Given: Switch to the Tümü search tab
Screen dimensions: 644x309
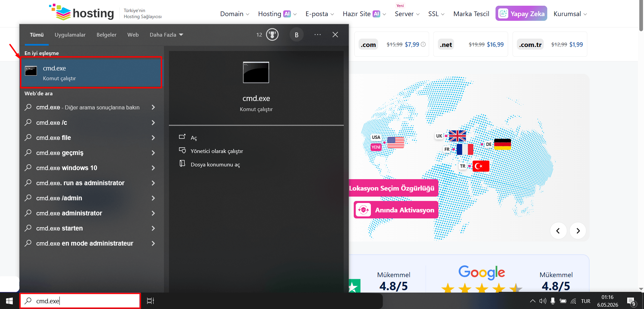Looking at the screenshot, I should pos(37,35).
